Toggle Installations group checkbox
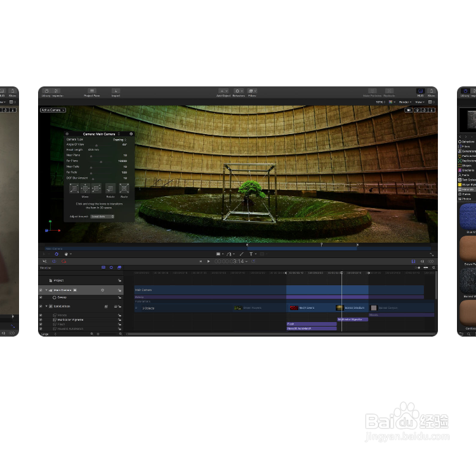The height and width of the screenshot is (453, 476). point(41,306)
